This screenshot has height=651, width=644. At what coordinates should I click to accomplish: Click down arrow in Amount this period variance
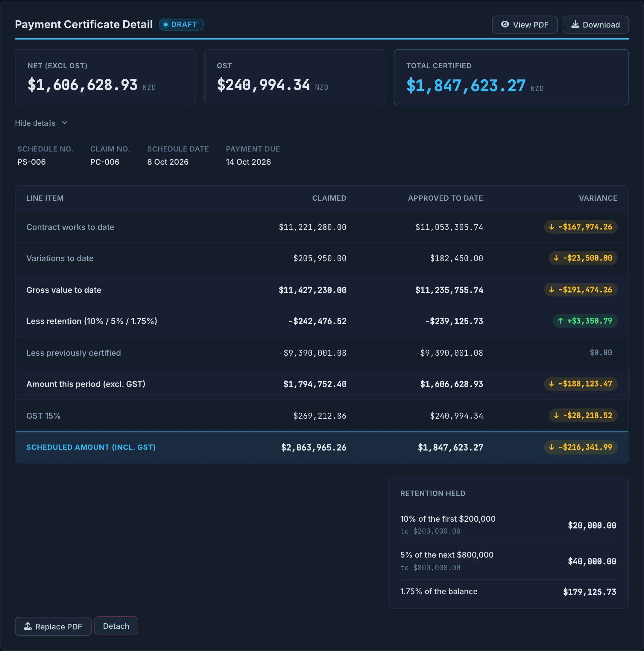(x=552, y=384)
